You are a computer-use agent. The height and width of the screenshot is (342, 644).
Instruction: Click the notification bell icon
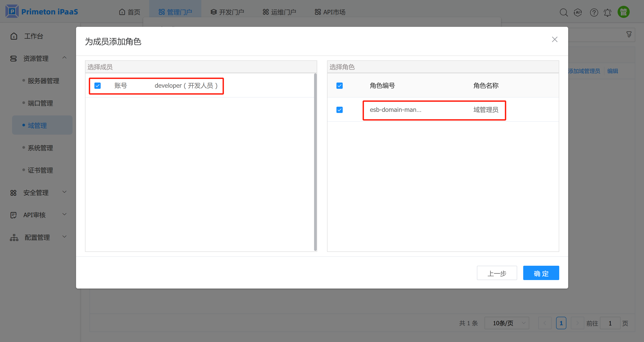[608, 12]
